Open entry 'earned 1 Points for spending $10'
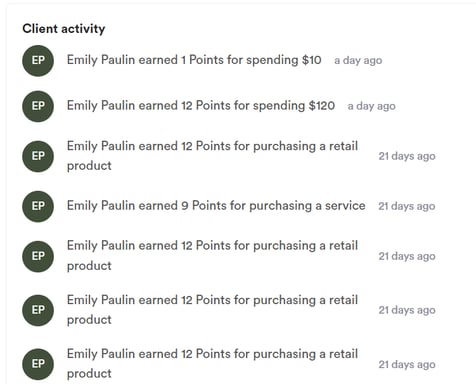This screenshot has height=384, width=476. (x=194, y=60)
